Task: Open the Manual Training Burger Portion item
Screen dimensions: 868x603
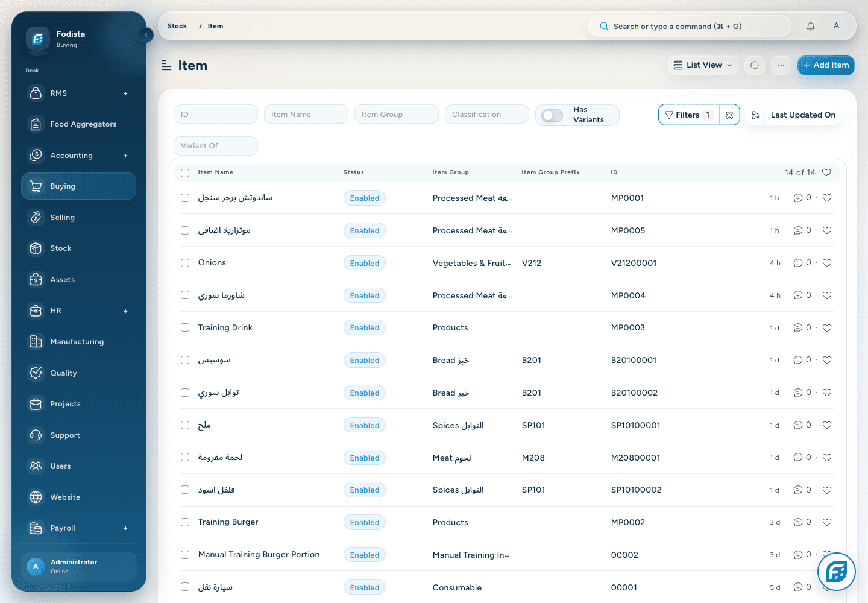Action: point(259,555)
